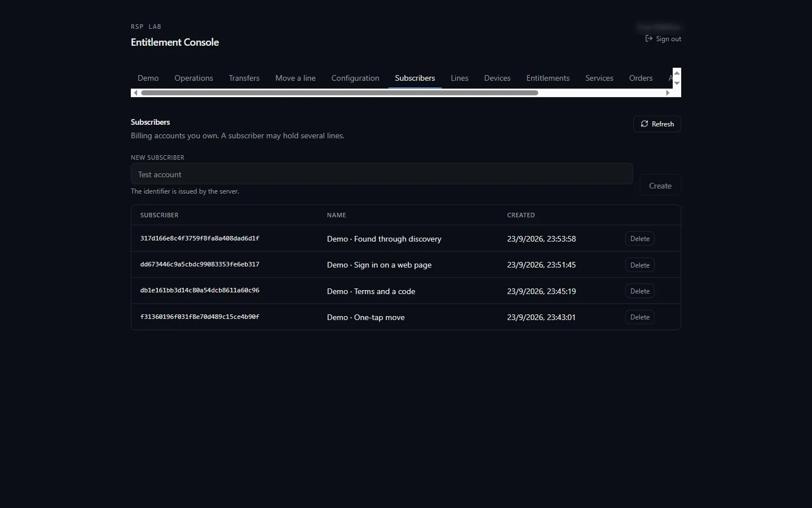Go to the Services tab

[x=599, y=78]
